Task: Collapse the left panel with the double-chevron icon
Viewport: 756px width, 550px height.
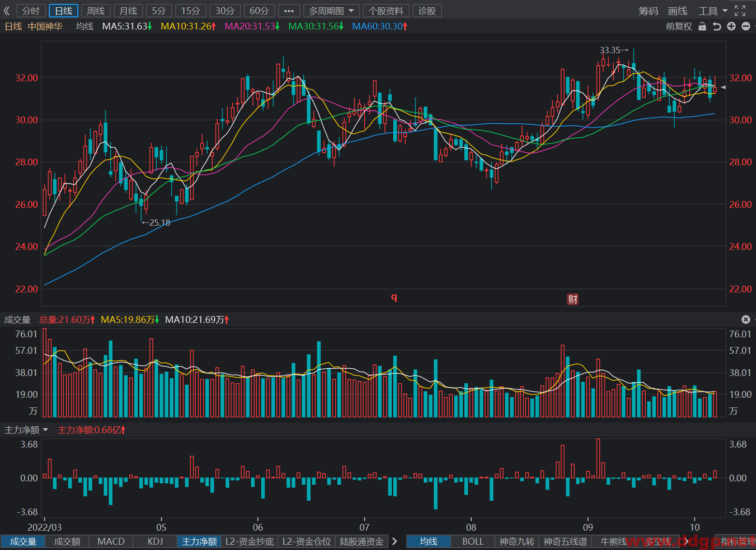Action: pos(7,11)
